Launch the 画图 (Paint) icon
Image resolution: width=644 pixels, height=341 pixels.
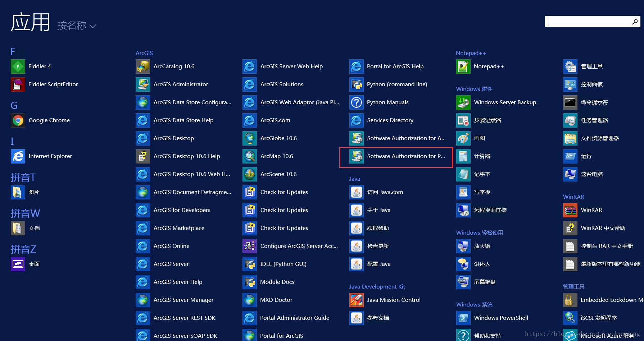coord(463,138)
